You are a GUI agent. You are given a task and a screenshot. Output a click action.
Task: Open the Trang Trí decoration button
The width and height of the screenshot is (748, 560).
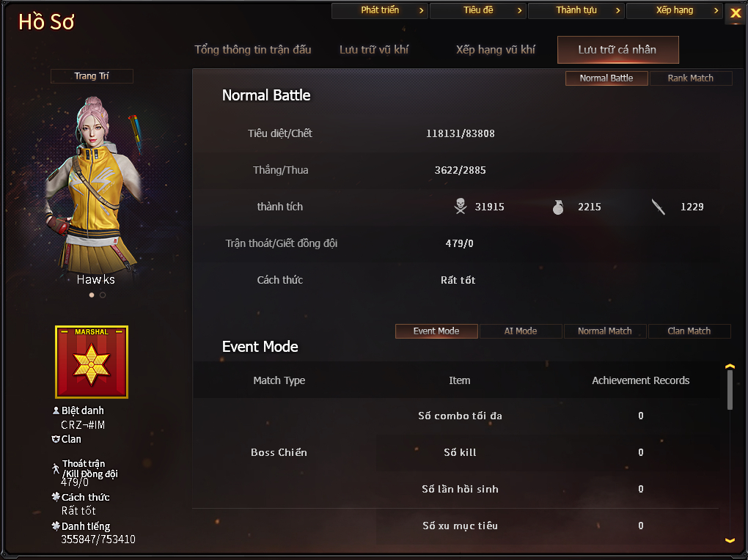92,75
